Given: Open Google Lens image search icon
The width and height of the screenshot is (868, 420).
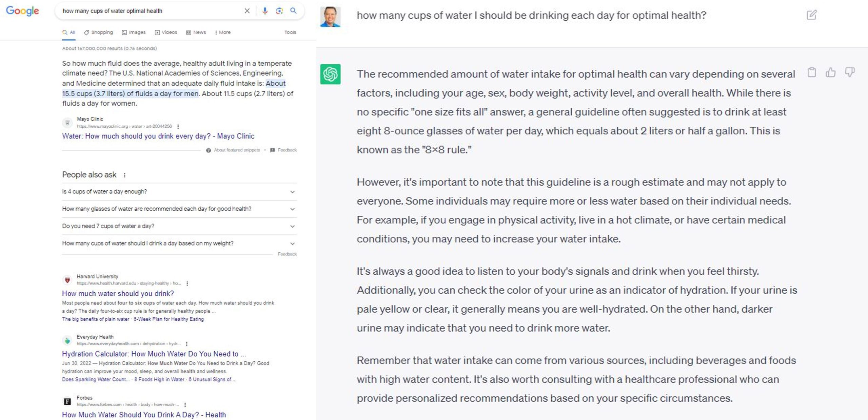Looking at the screenshot, I should [x=279, y=11].
